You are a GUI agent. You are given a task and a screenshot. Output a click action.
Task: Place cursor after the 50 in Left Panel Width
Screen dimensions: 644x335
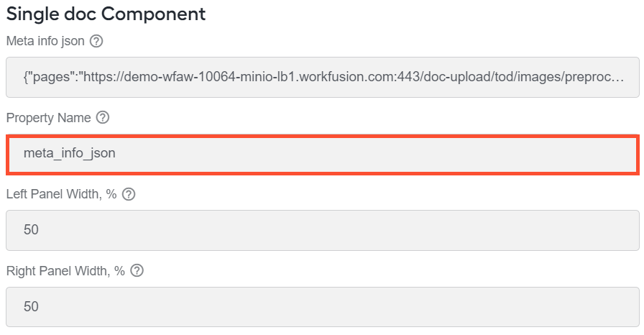[39, 229]
